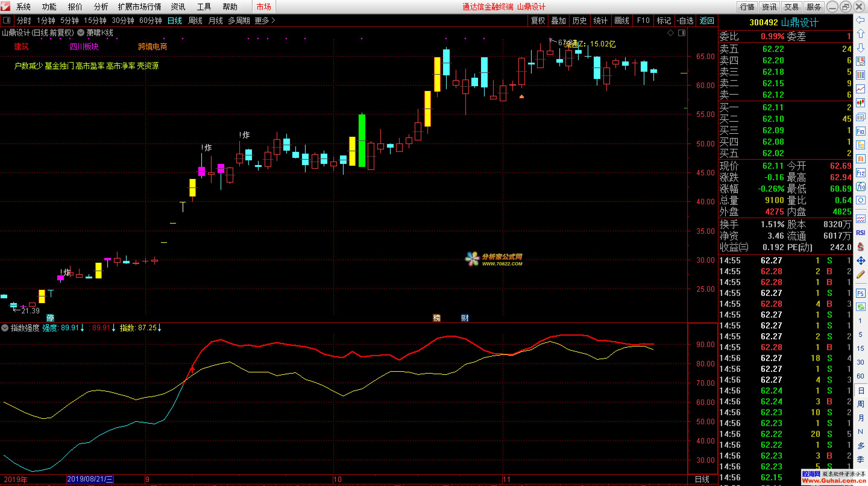Screen dimensions: 868x486
Task: Select the 市场 tab
Action: pyautogui.click(x=264, y=7)
